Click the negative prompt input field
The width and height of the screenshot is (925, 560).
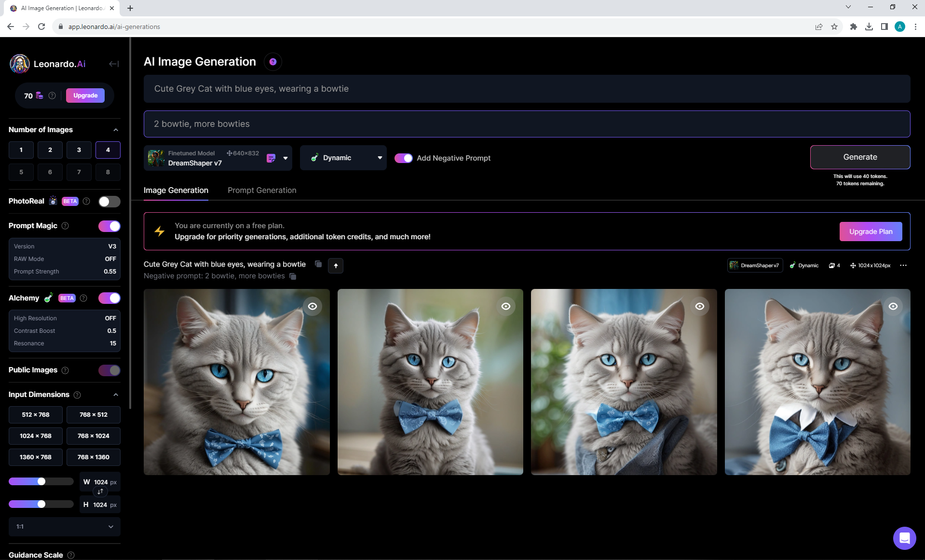[x=527, y=124]
